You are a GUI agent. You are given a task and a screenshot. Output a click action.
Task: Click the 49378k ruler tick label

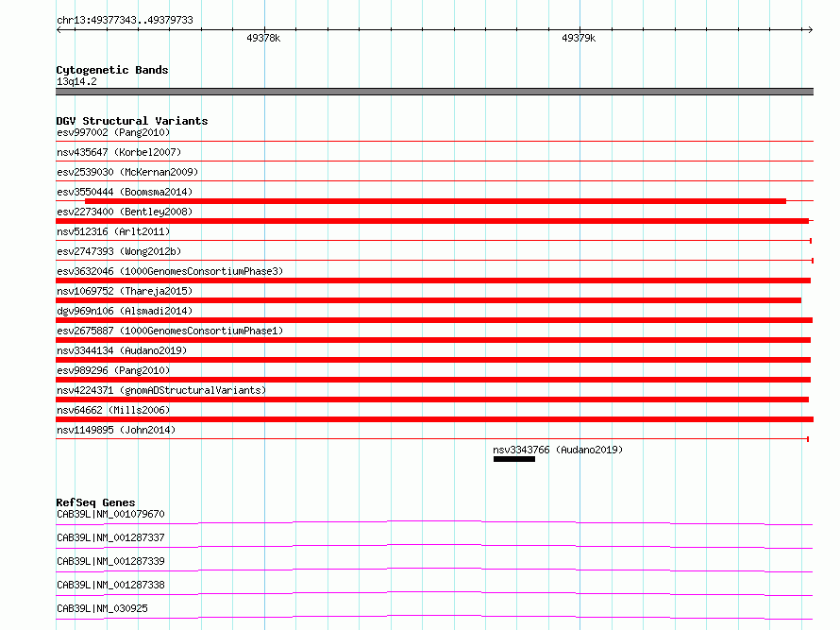[263, 38]
